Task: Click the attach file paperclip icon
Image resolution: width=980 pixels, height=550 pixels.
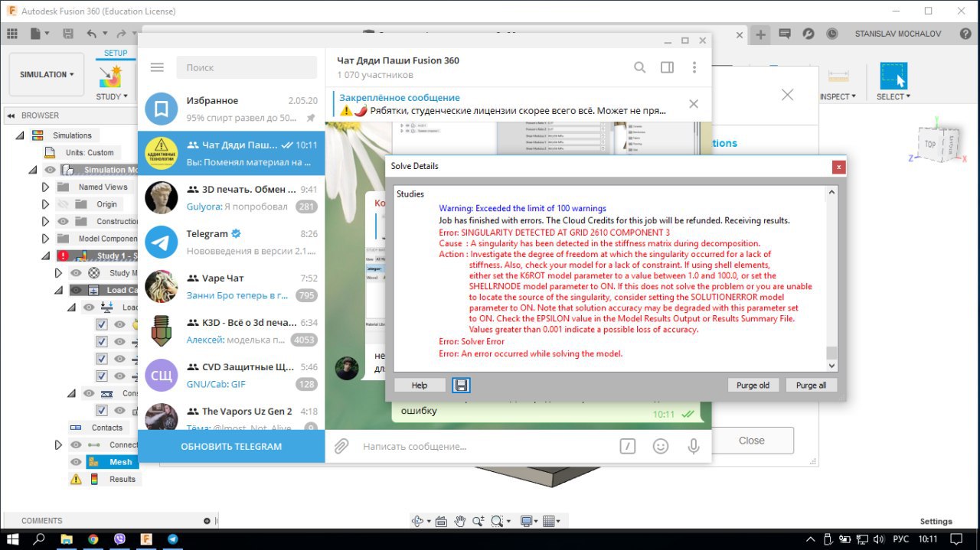Action: [x=341, y=446]
